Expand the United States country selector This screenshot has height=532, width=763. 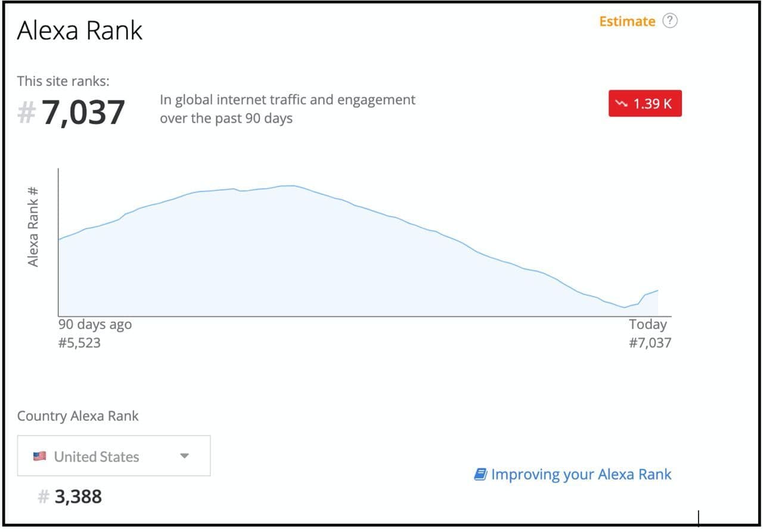[x=114, y=456]
